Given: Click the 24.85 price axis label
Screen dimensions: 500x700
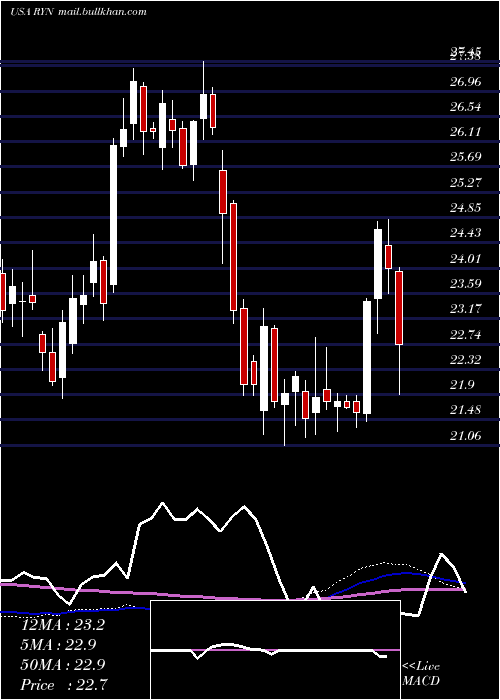Looking at the screenshot, I should pyautogui.click(x=466, y=208).
